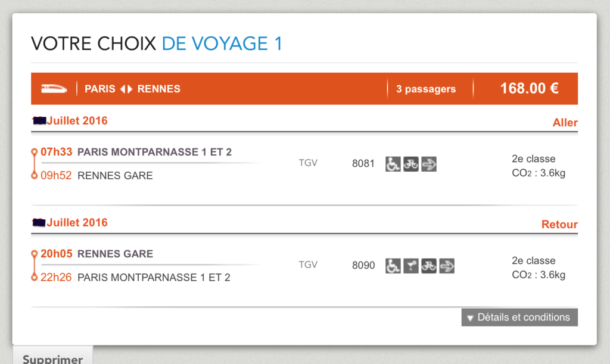Select the Aller section label

pyautogui.click(x=565, y=123)
